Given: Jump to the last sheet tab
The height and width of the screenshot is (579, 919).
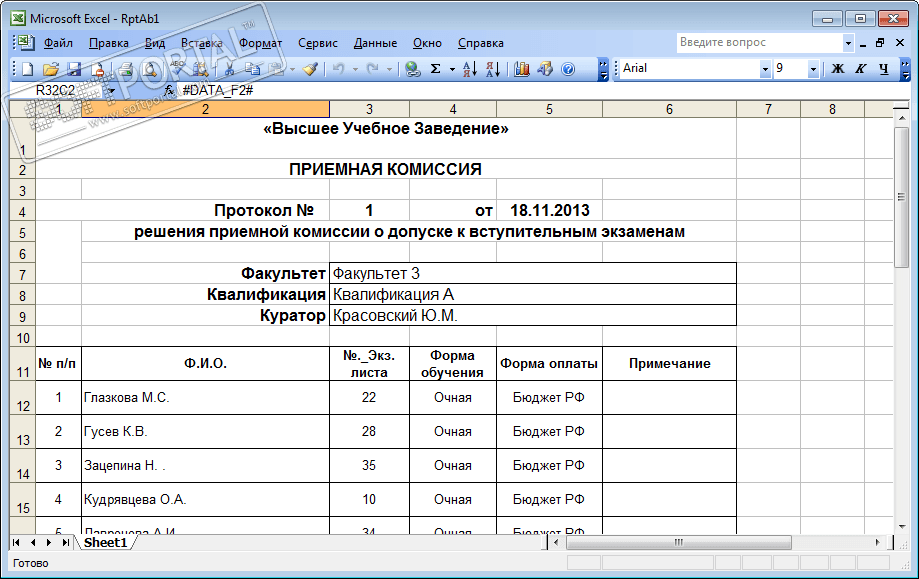Looking at the screenshot, I should [x=65, y=543].
